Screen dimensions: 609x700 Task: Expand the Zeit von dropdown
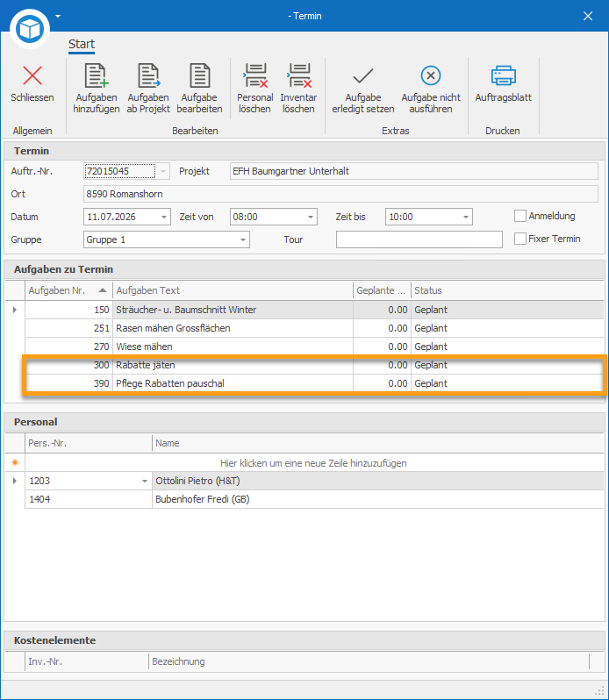click(311, 217)
